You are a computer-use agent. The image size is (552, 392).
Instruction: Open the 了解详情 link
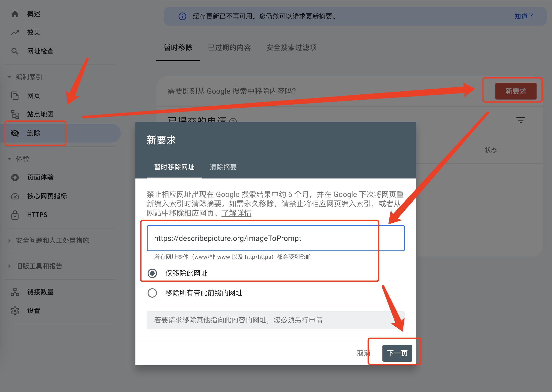(x=236, y=213)
